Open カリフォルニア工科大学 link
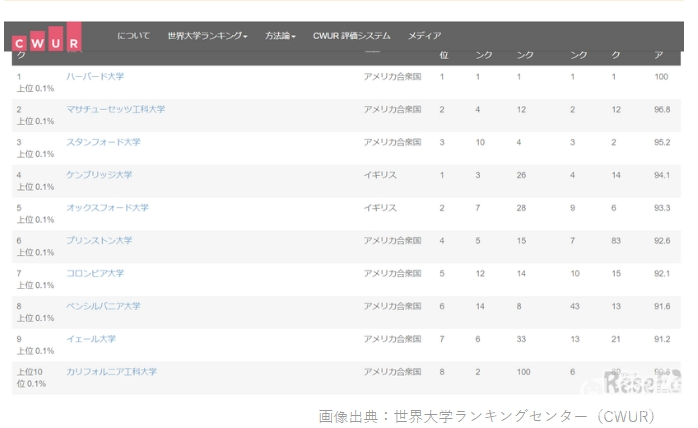Image resolution: width=698 pixels, height=428 pixels. (111, 371)
